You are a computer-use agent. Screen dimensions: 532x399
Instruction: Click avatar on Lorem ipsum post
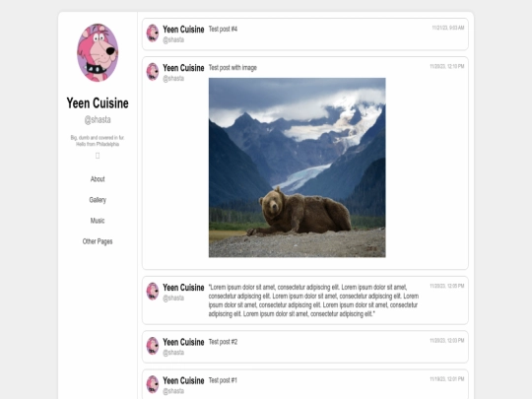click(x=153, y=291)
